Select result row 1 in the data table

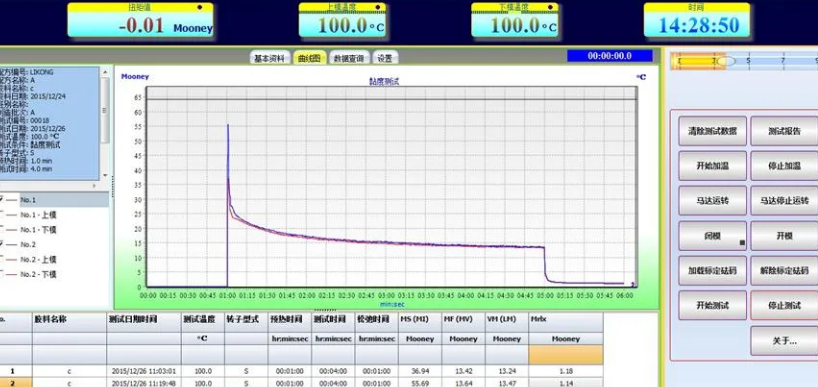(302, 371)
